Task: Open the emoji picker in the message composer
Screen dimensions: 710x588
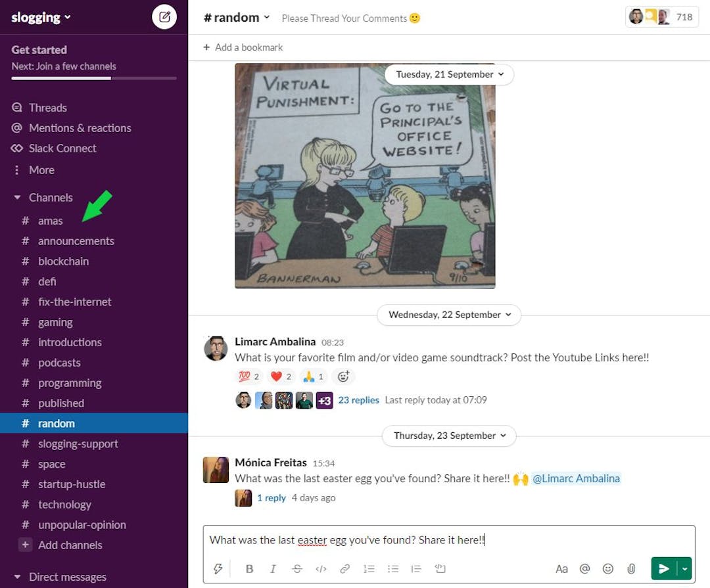Action: [x=608, y=568]
